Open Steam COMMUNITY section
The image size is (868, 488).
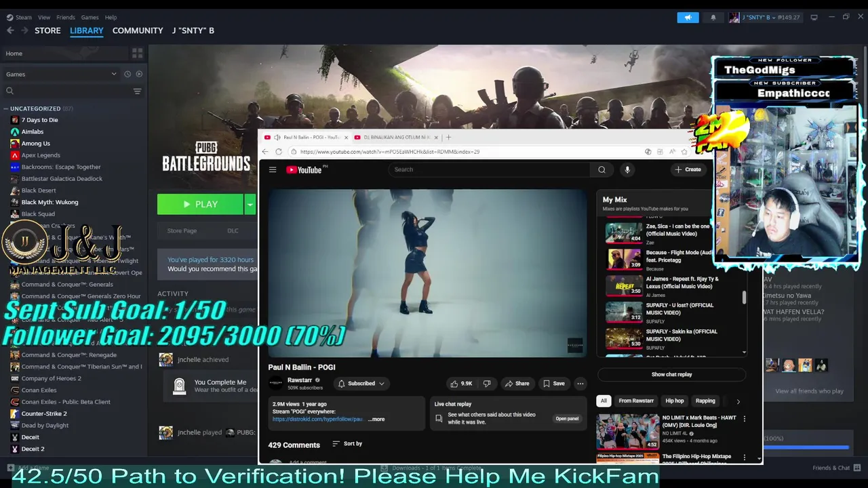[138, 30]
